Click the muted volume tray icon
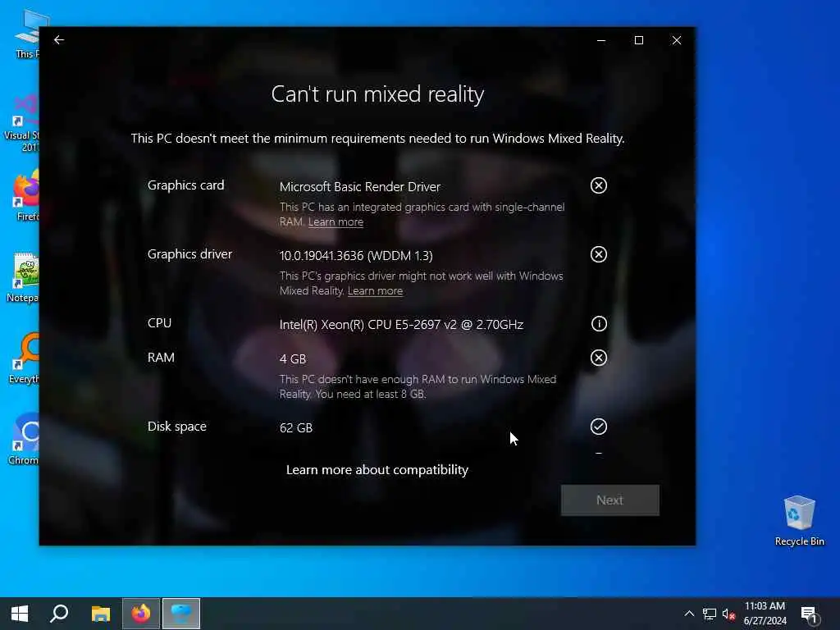 coord(728,614)
